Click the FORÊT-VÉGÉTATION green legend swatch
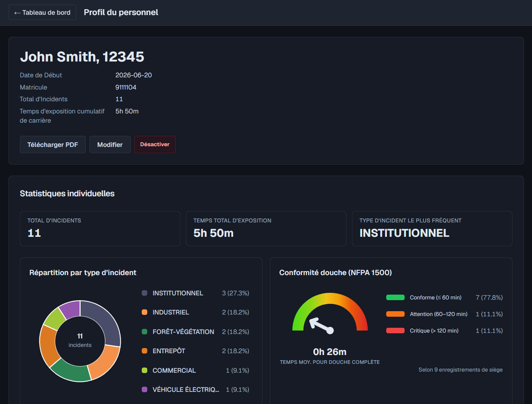Viewport: 532px width, 404px height. pos(145,332)
